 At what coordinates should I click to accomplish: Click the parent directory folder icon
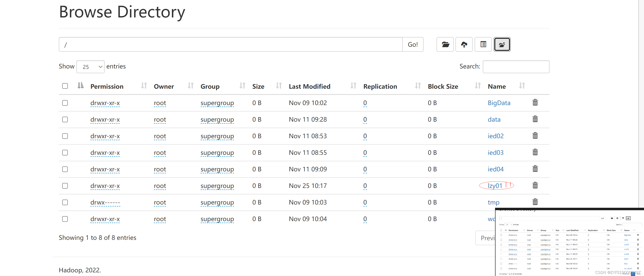coord(502,45)
